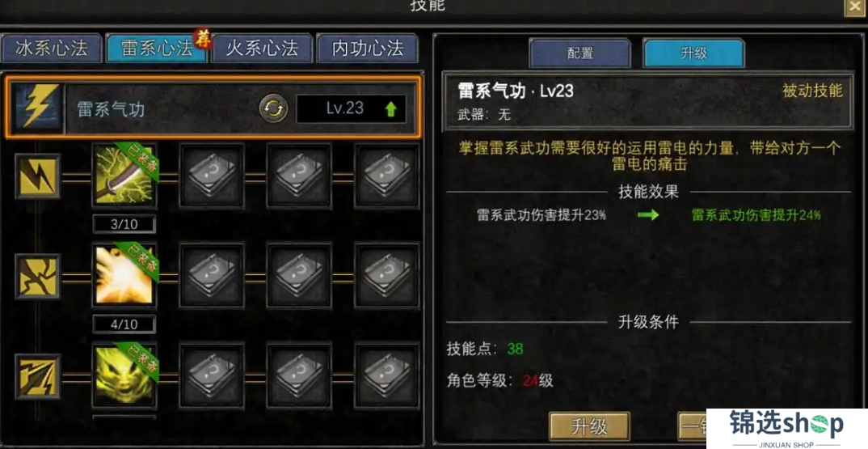Select the lightning sword skill marked 3/10
The height and width of the screenshot is (449, 868).
pos(124,176)
